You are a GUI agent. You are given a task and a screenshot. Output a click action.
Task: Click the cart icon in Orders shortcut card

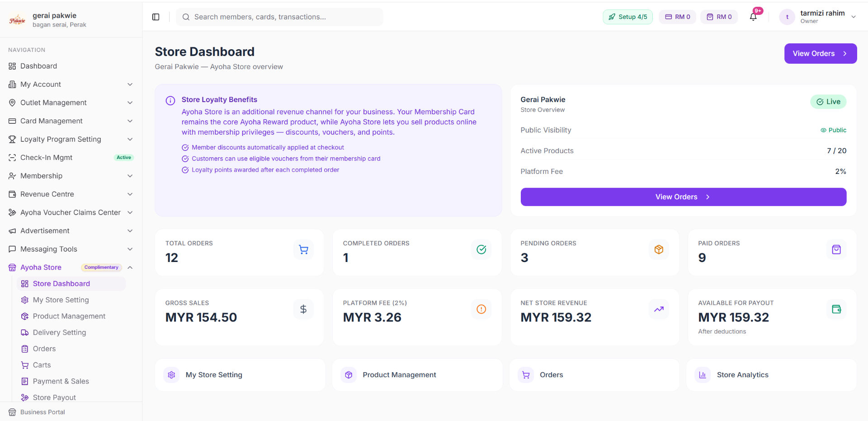526,375
